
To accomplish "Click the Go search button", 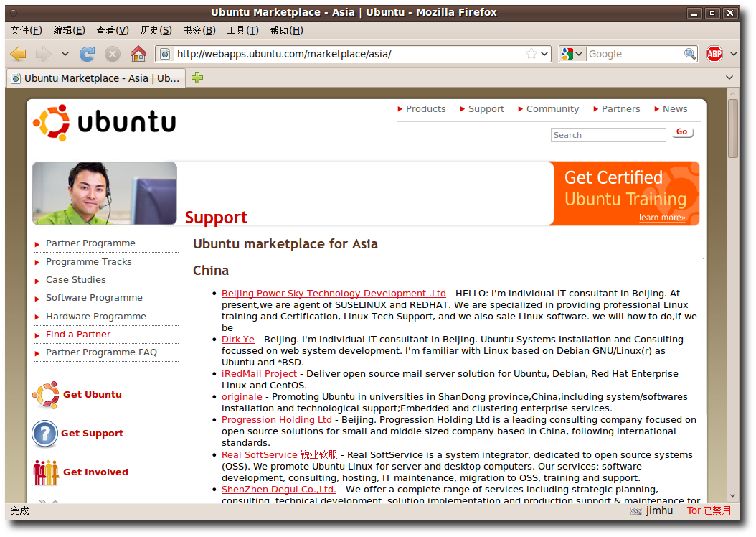I will tap(682, 131).
